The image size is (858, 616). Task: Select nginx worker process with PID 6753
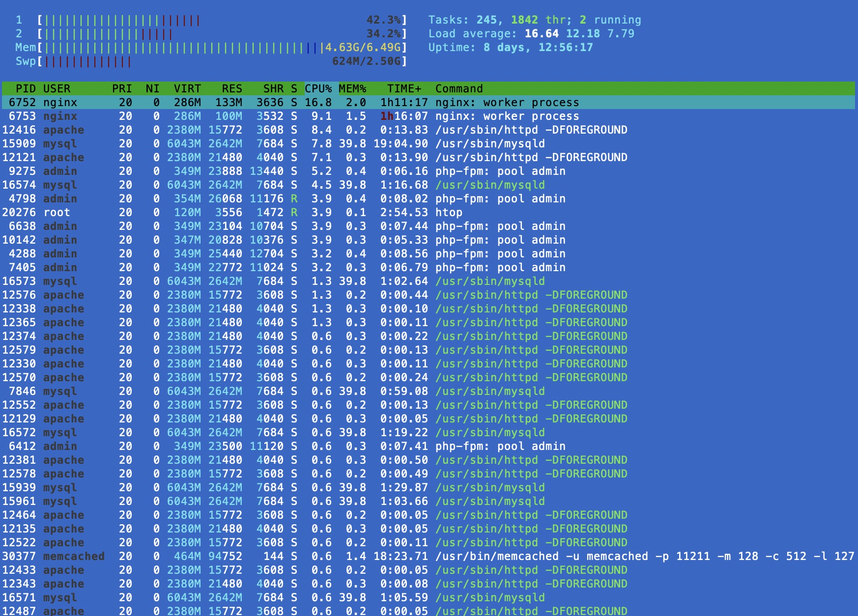tap(295, 116)
